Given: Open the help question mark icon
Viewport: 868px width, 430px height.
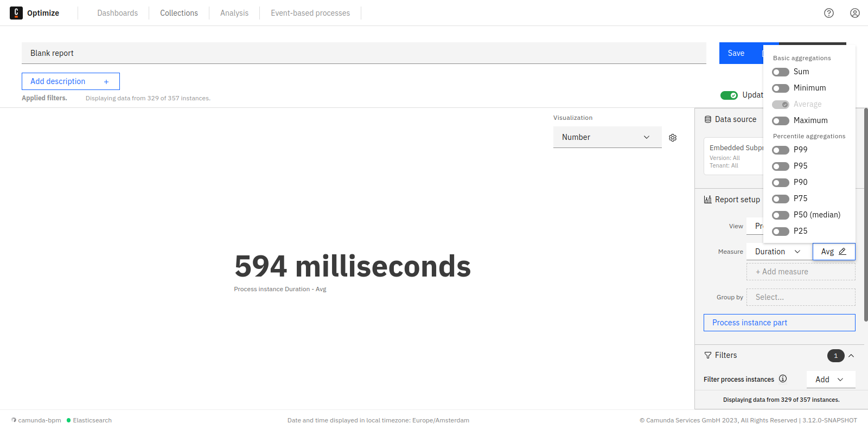Looking at the screenshot, I should point(828,13).
